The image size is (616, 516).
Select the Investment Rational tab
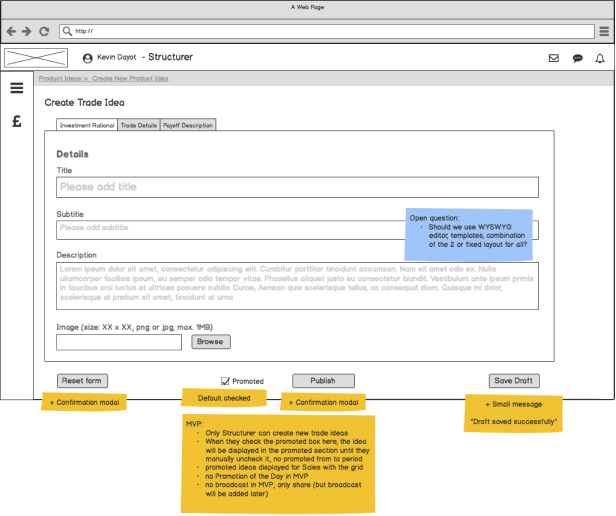pos(87,125)
